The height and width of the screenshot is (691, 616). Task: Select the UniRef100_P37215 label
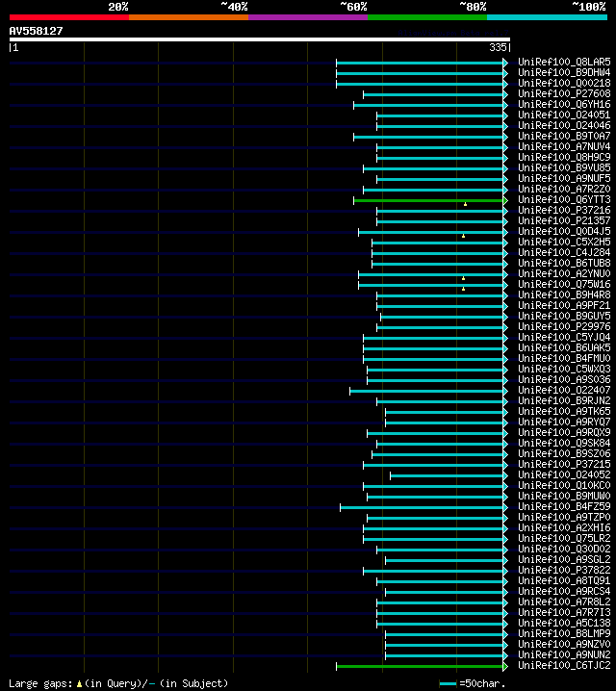564,464
